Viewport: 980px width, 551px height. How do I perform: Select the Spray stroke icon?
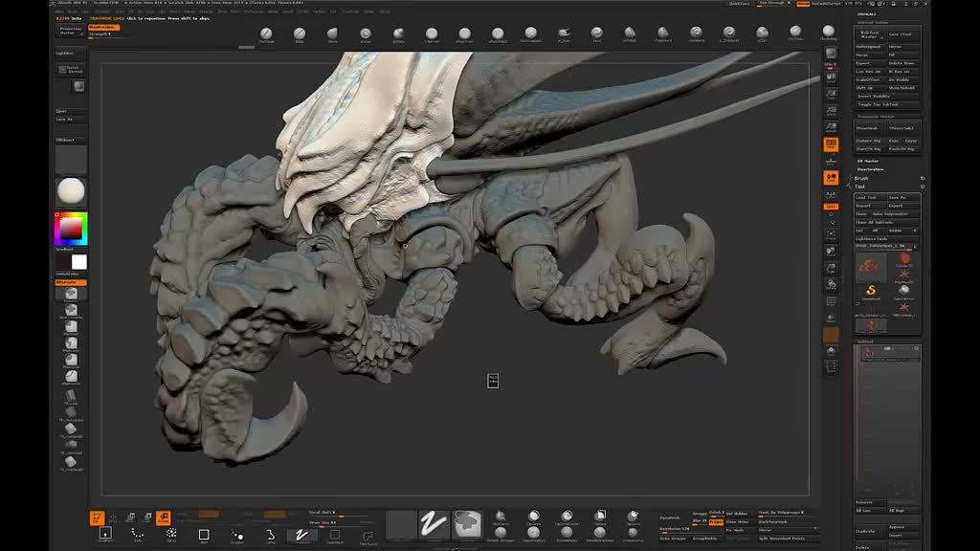[x=170, y=536]
